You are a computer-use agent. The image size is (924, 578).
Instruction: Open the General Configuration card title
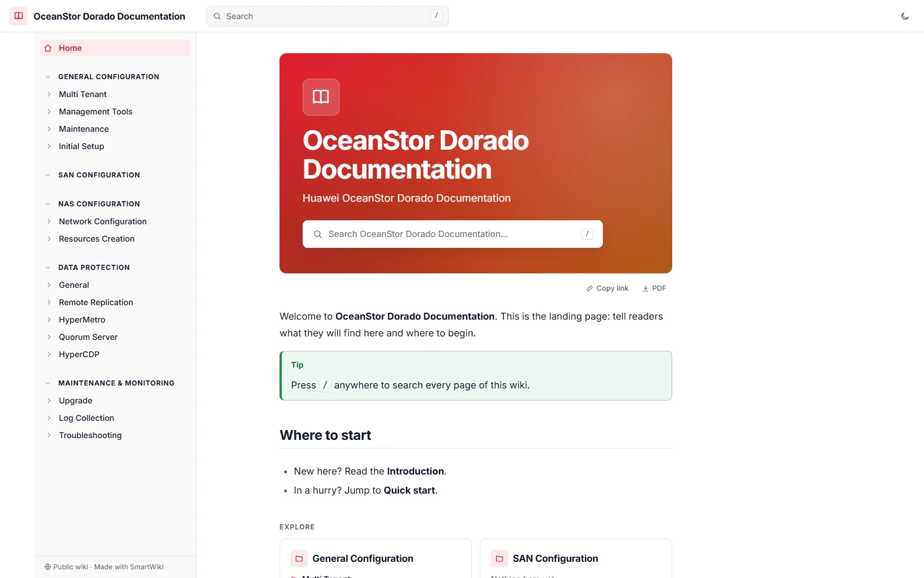363,558
